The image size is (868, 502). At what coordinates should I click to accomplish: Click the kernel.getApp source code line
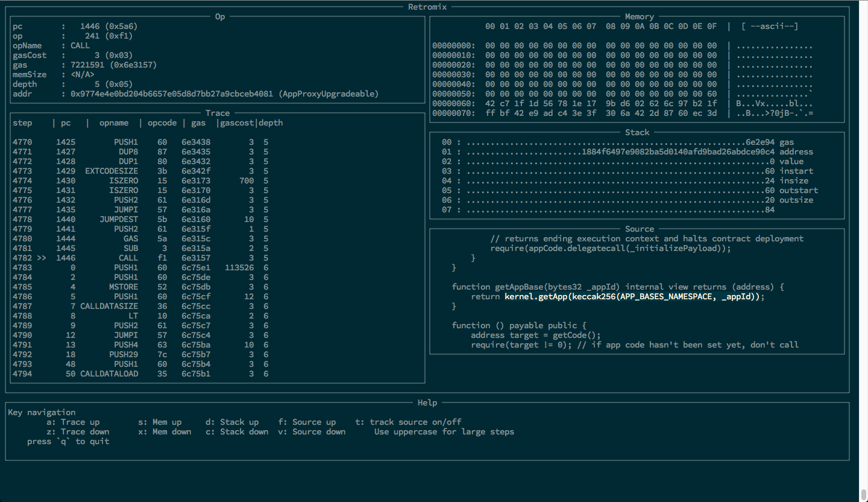point(615,296)
